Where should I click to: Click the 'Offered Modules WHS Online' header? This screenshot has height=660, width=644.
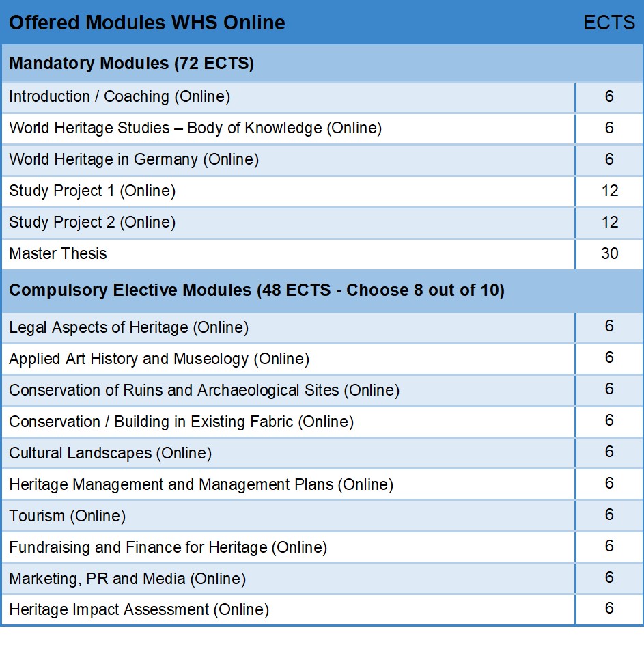pyautogui.click(x=147, y=23)
